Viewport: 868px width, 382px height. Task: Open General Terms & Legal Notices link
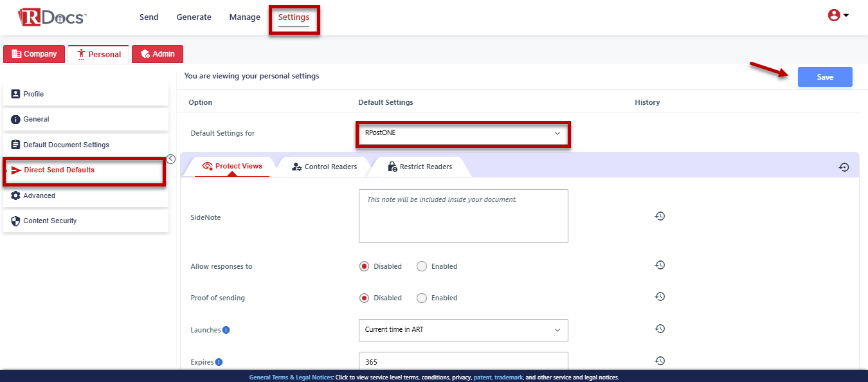pos(290,377)
